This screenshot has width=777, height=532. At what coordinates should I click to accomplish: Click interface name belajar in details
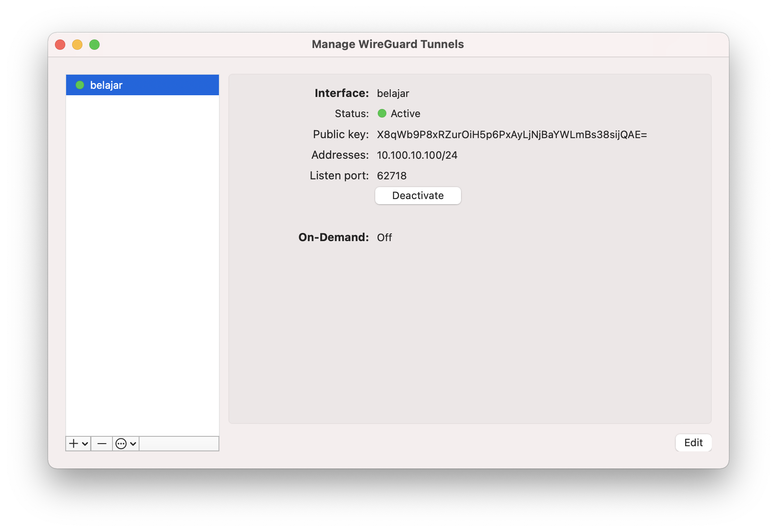(x=393, y=94)
